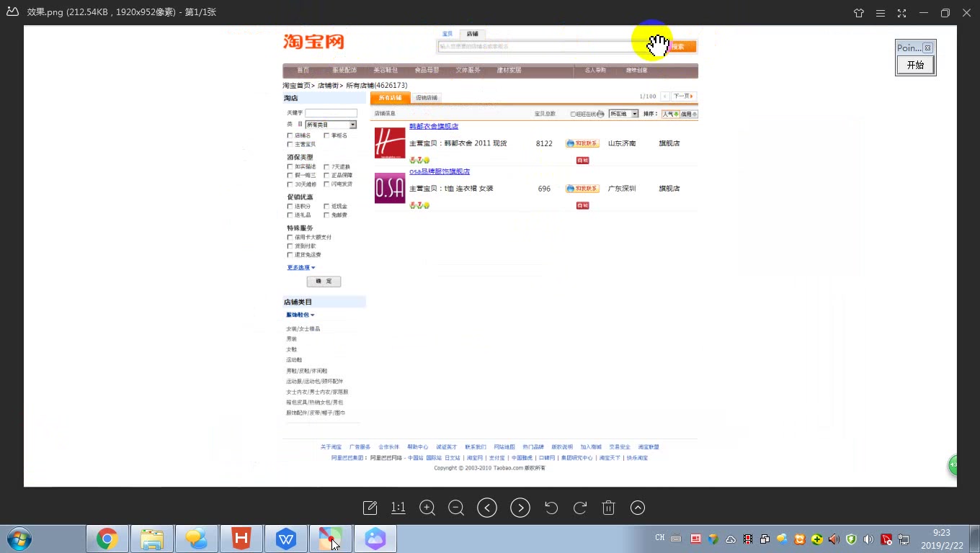Close the small Poin... window

coord(927,48)
